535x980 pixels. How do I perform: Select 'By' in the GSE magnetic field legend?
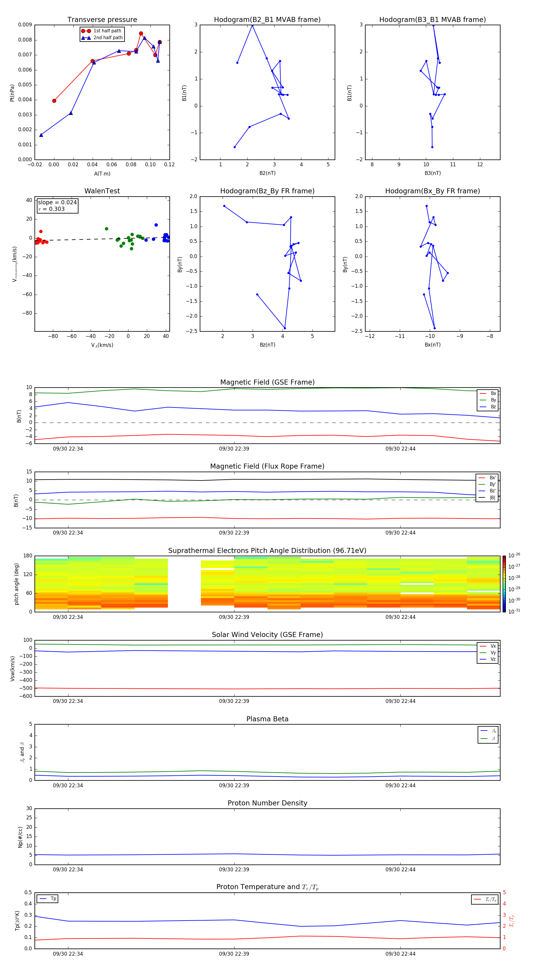[488, 400]
